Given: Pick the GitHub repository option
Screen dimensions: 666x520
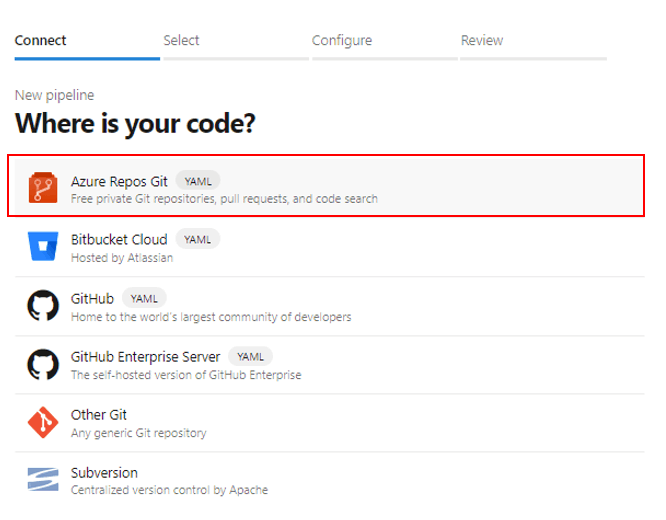Looking at the screenshot, I should 92,299.
